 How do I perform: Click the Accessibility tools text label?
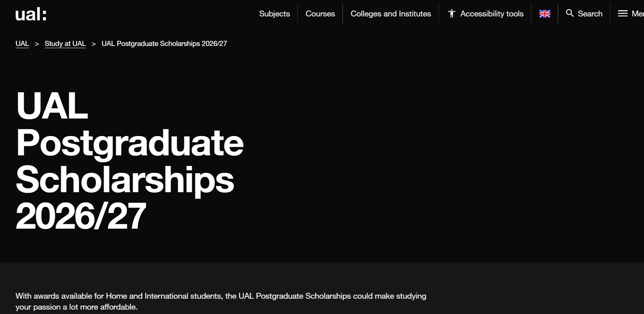(x=492, y=13)
